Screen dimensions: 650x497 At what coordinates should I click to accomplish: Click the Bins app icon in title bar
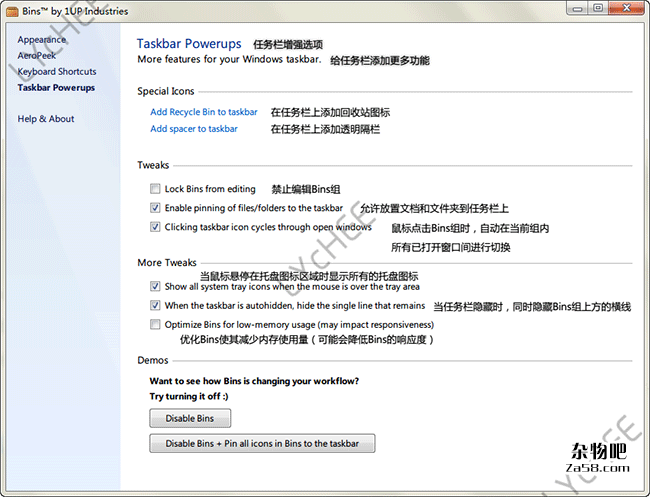[12, 11]
